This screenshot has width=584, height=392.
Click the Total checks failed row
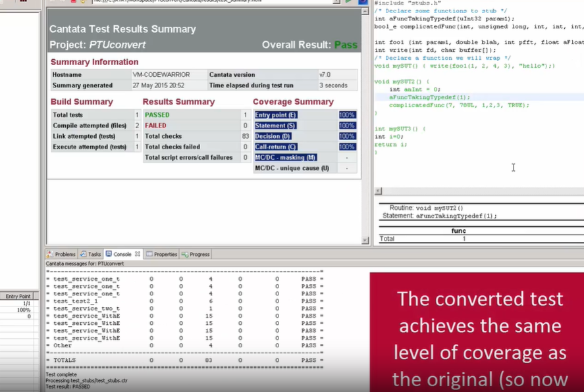[x=197, y=147]
